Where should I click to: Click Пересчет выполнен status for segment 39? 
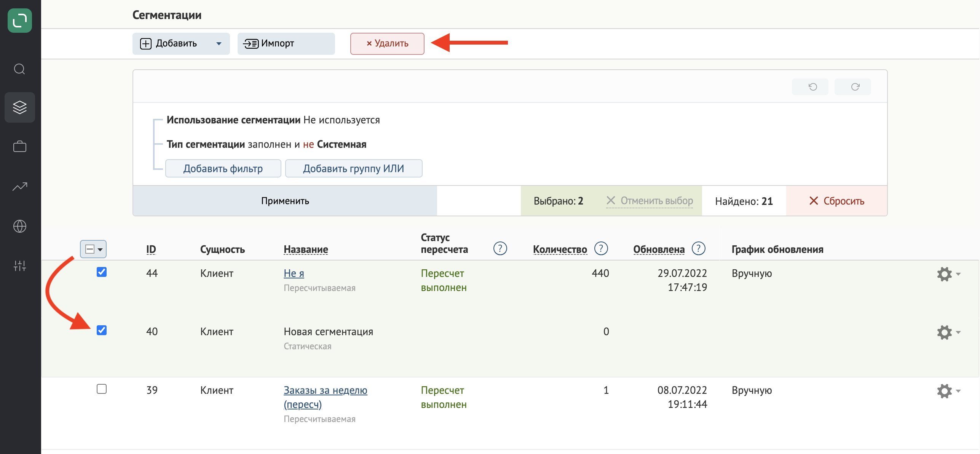444,397
